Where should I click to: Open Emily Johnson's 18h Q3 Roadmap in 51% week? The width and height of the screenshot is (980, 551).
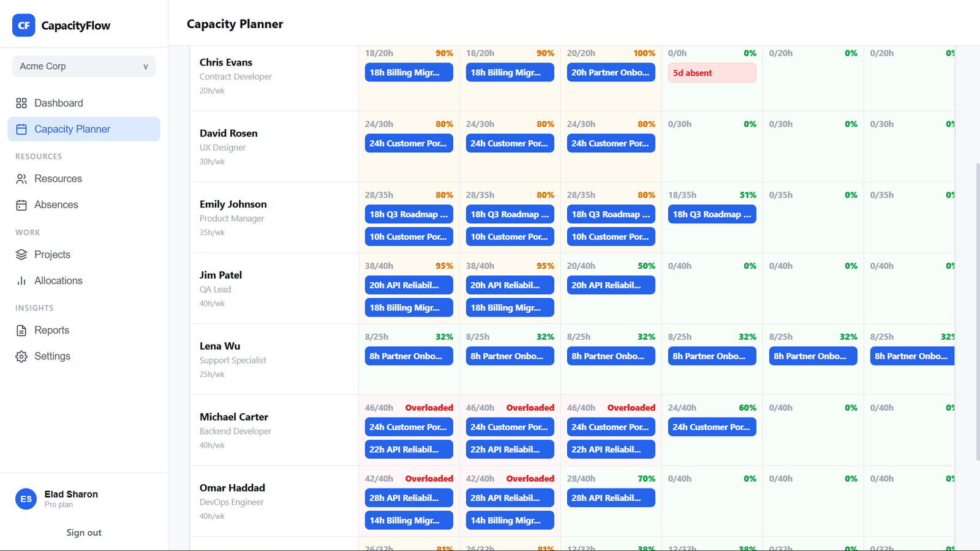[x=712, y=214]
